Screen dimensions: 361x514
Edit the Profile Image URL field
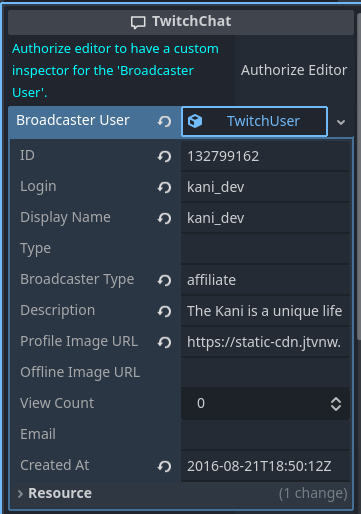click(266, 342)
